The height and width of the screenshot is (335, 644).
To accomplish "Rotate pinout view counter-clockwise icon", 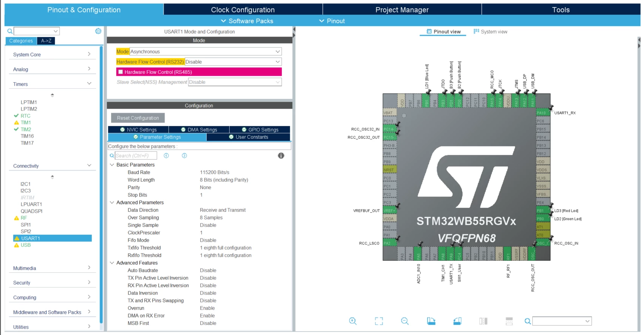I will pyautogui.click(x=457, y=321).
